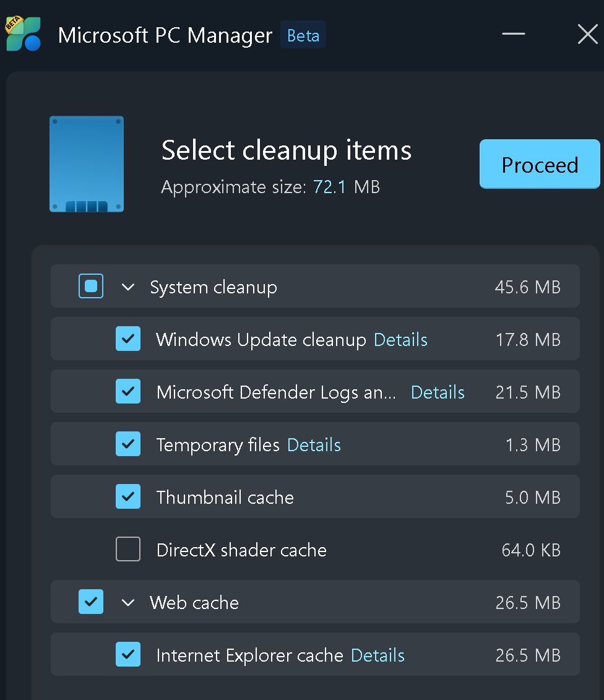This screenshot has width=604, height=700.
Task: Click the 45.6 MB size value
Action: (x=528, y=287)
